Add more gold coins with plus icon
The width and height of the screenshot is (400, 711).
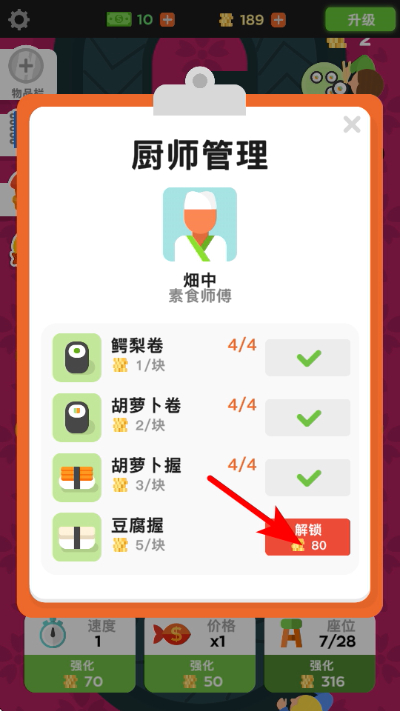point(278,19)
